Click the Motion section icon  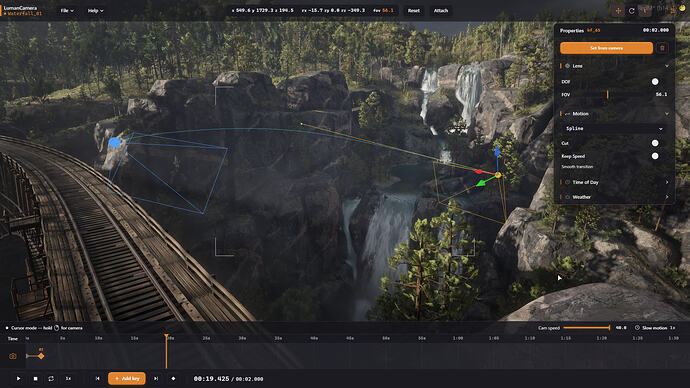click(567, 114)
